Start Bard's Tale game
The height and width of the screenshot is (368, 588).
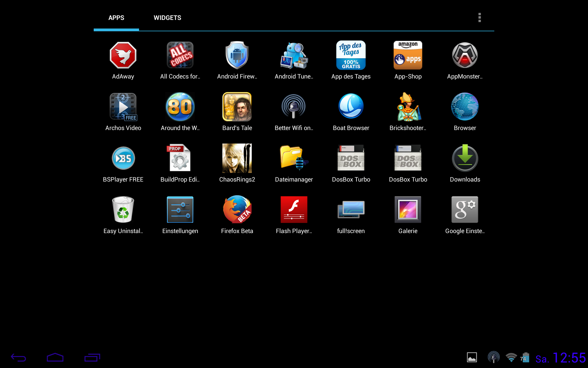tap(237, 107)
